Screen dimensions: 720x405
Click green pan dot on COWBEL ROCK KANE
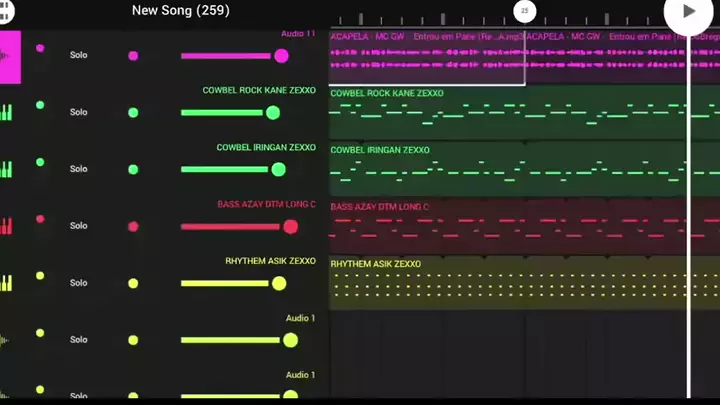(x=133, y=113)
